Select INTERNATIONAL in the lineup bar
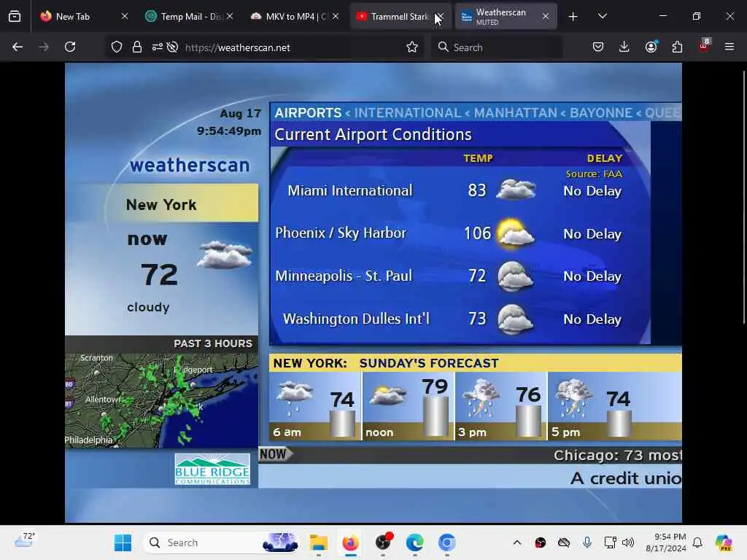 (x=407, y=113)
